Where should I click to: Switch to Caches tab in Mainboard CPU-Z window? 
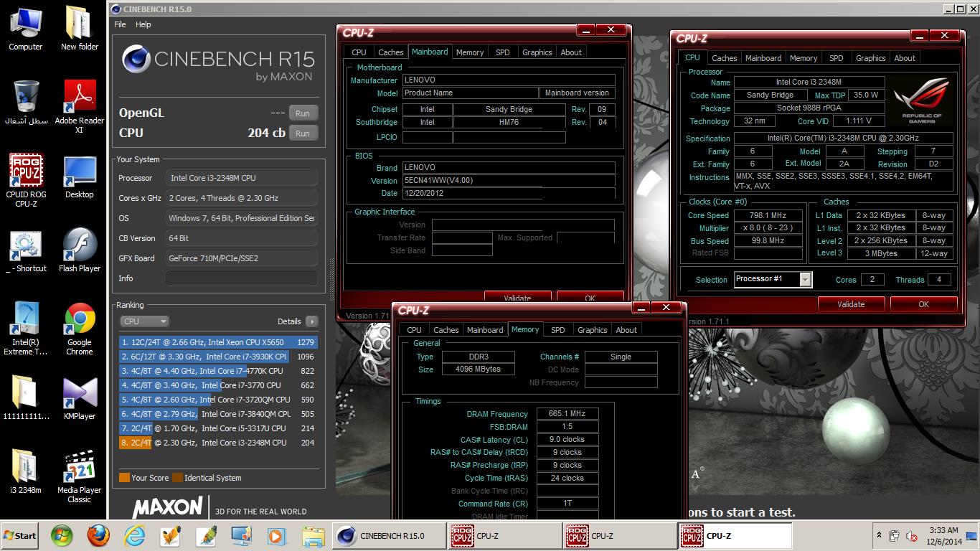point(391,52)
